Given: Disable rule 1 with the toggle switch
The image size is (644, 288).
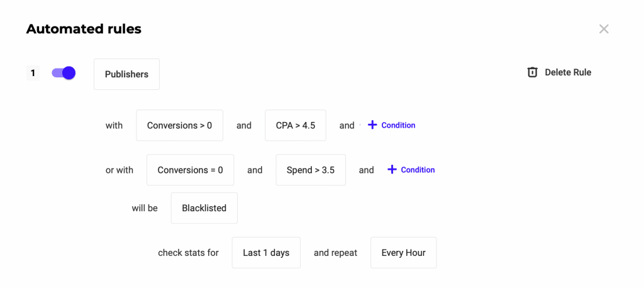Looking at the screenshot, I should click(64, 73).
